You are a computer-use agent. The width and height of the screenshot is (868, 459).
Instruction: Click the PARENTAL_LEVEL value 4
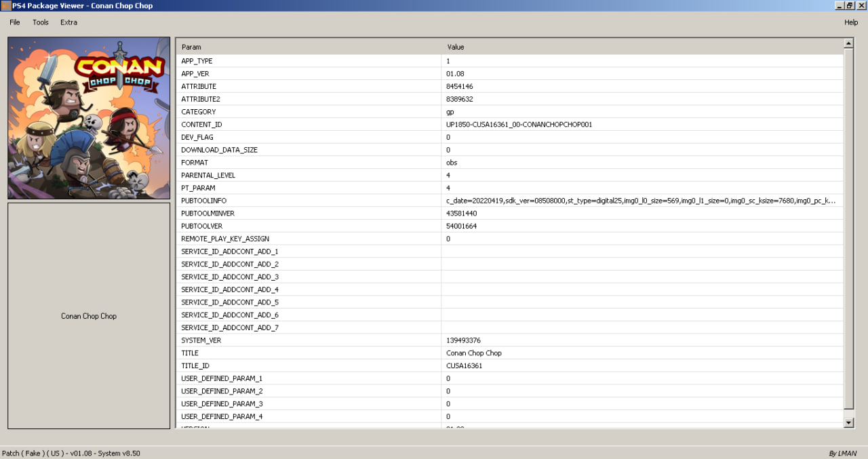[x=448, y=176]
